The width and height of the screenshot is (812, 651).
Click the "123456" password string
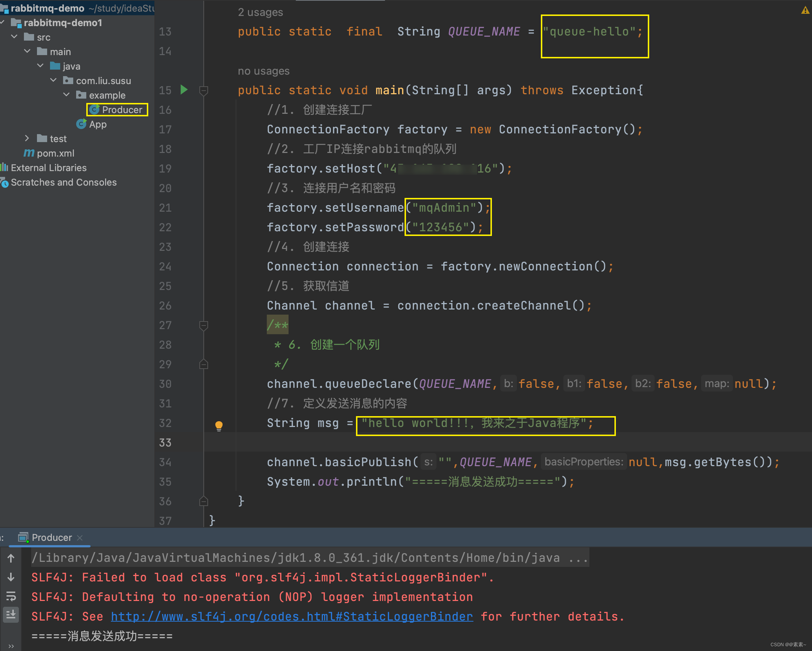[440, 227]
